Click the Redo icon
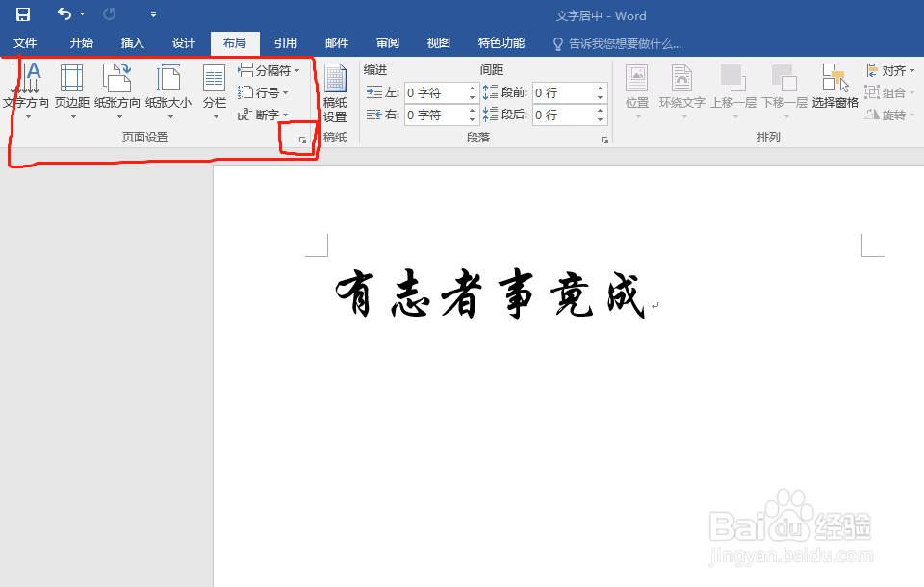The height and width of the screenshot is (587, 924). coord(109,13)
